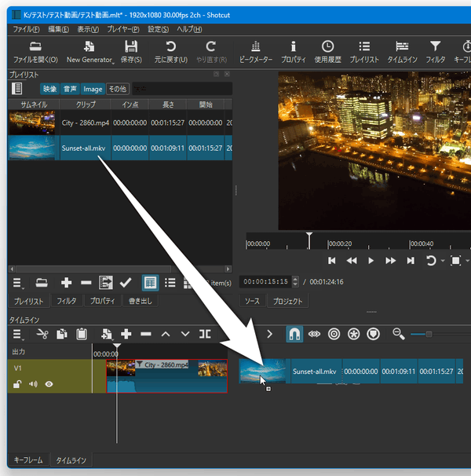The height and width of the screenshot is (476, 471).
Task: Open the 表示(V) menu
Action: (x=88, y=29)
